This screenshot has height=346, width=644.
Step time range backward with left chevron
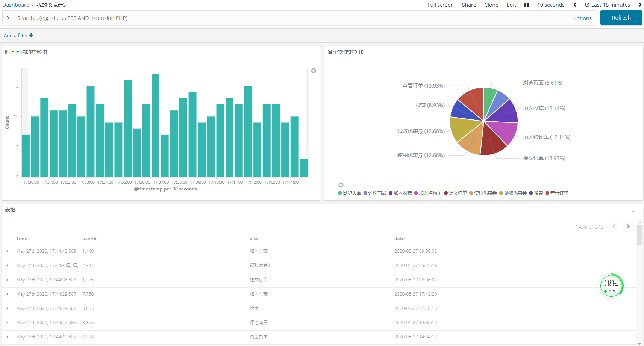tap(575, 5)
